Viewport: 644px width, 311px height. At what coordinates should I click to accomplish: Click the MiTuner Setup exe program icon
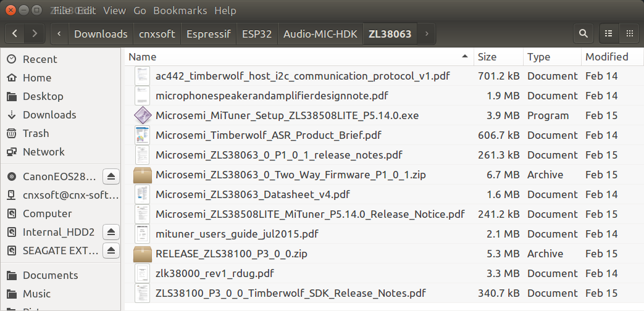143,115
